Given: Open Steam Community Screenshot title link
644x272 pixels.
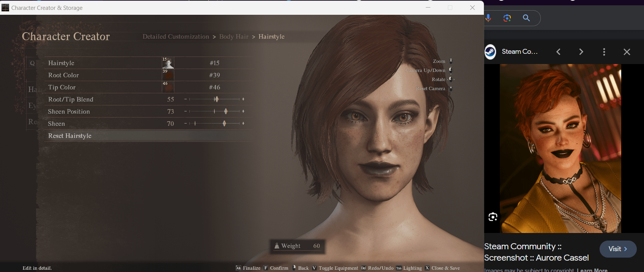Looking at the screenshot, I should [x=536, y=252].
